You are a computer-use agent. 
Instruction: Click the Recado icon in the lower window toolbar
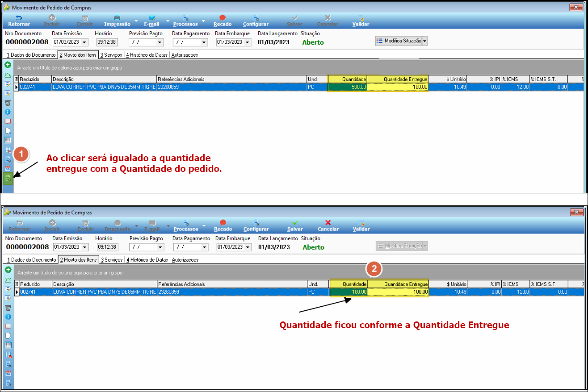(x=223, y=222)
